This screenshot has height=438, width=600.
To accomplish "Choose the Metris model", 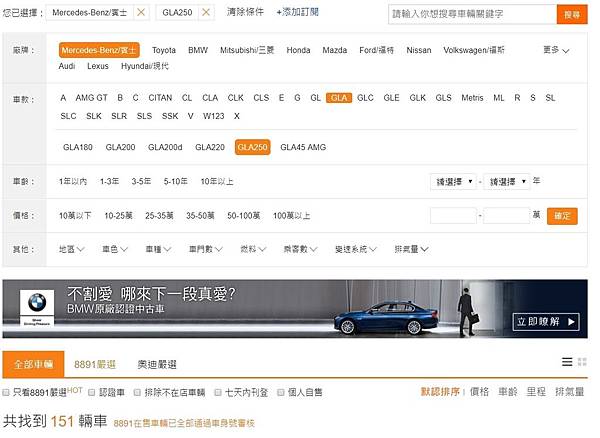I will pos(472,98).
